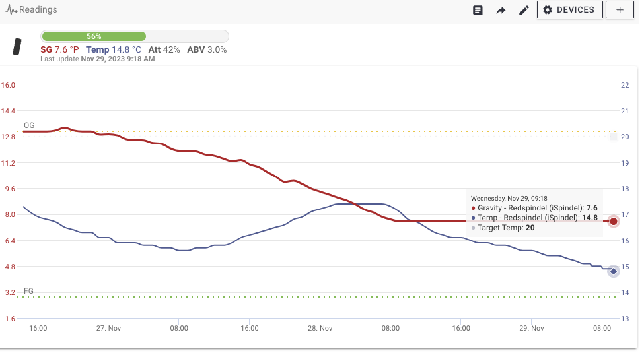Click the 28. Nov x-axis label
Image resolution: width=644 pixels, height=353 pixels.
tap(320, 328)
